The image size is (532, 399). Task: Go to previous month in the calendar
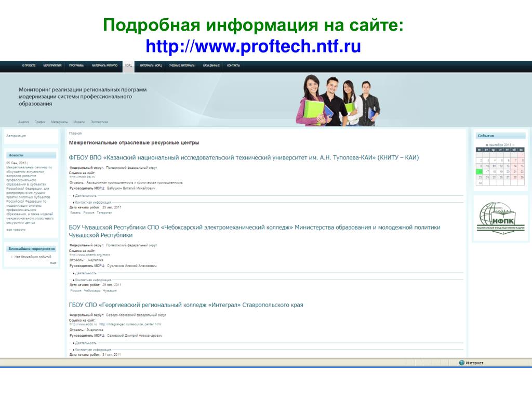tap(487, 145)
